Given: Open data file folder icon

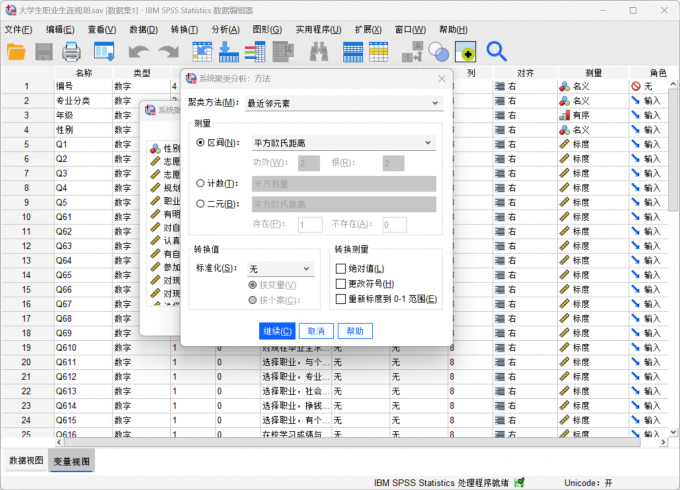Looking at the screenshot, I should click(x=16, y=52).
